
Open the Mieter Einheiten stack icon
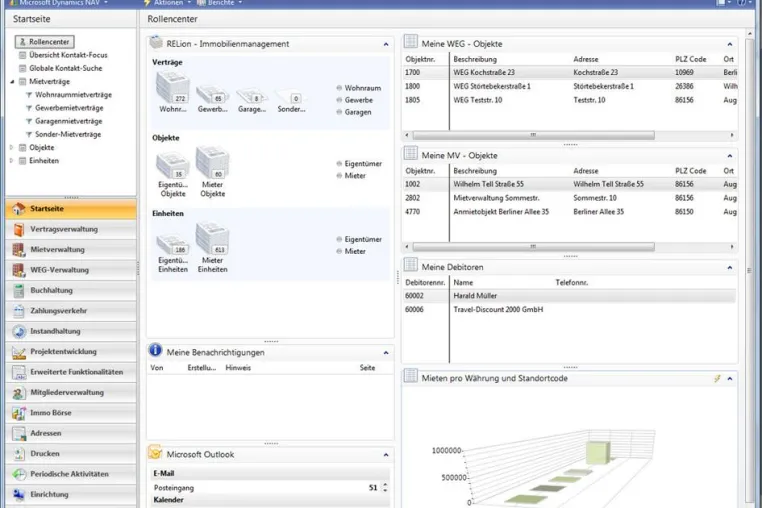pos(212,238)
